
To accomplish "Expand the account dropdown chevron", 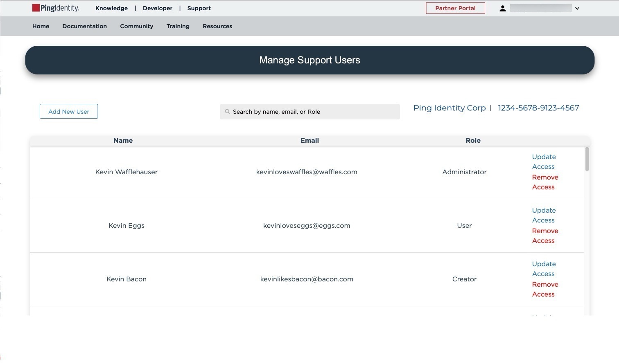I will point(577,8).
